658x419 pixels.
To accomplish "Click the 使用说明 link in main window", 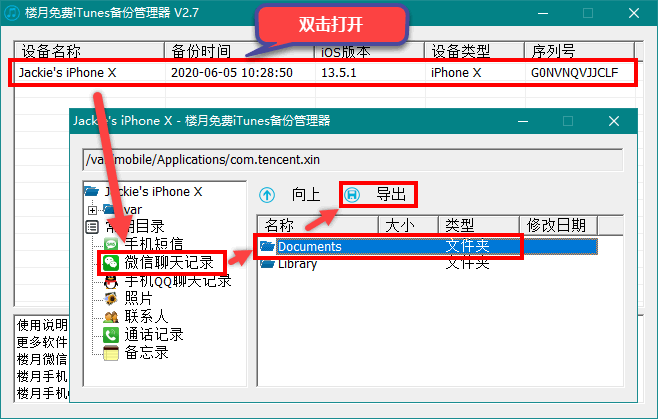I will 42,325.
